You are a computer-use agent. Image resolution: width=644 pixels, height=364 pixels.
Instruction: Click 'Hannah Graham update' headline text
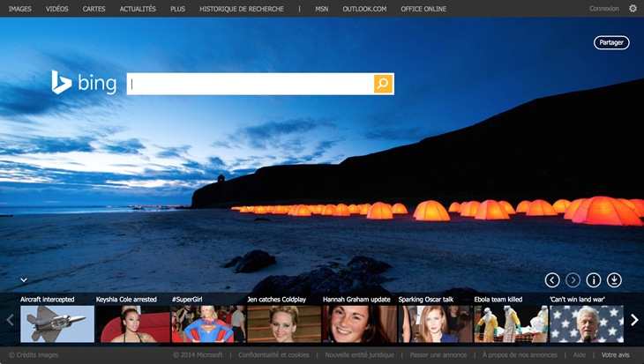tap(356, 300)
